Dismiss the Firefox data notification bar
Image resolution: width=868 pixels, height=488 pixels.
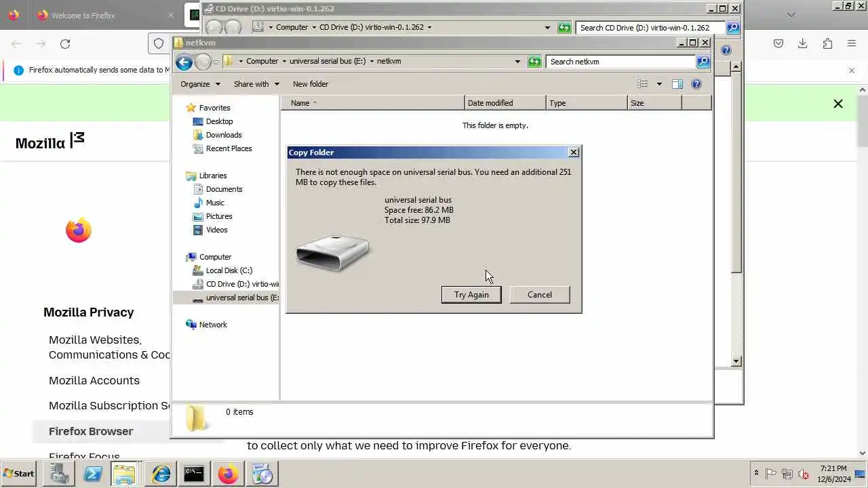[x=852, y=70]
